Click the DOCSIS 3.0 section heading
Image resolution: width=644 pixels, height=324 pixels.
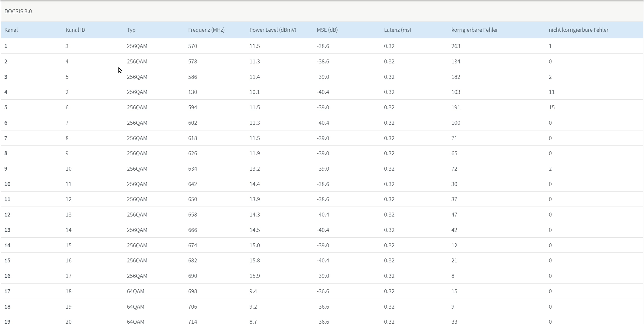coord(18,11)
